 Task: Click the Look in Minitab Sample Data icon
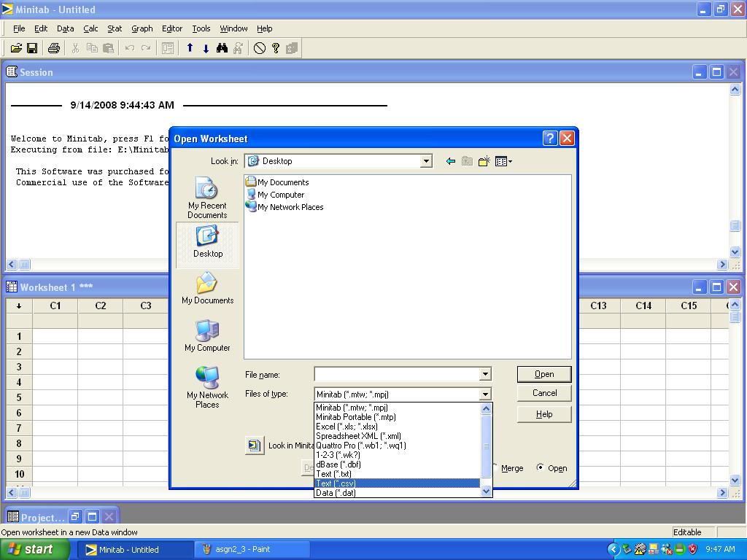255,446
